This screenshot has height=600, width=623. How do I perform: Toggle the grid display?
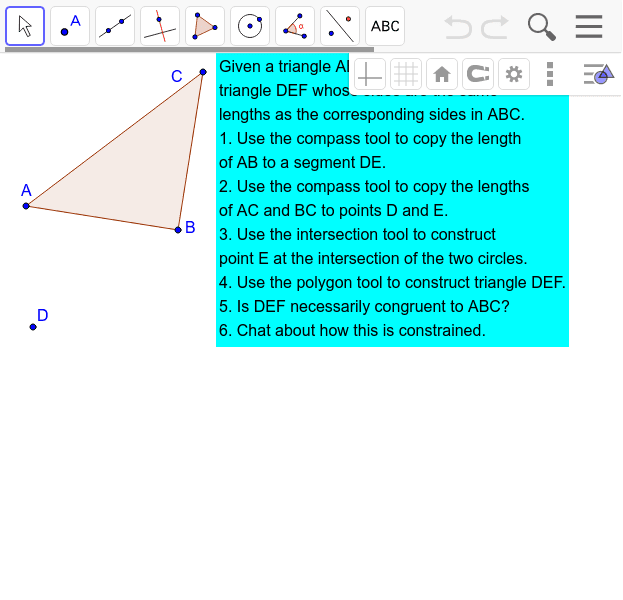click(406, 74)
